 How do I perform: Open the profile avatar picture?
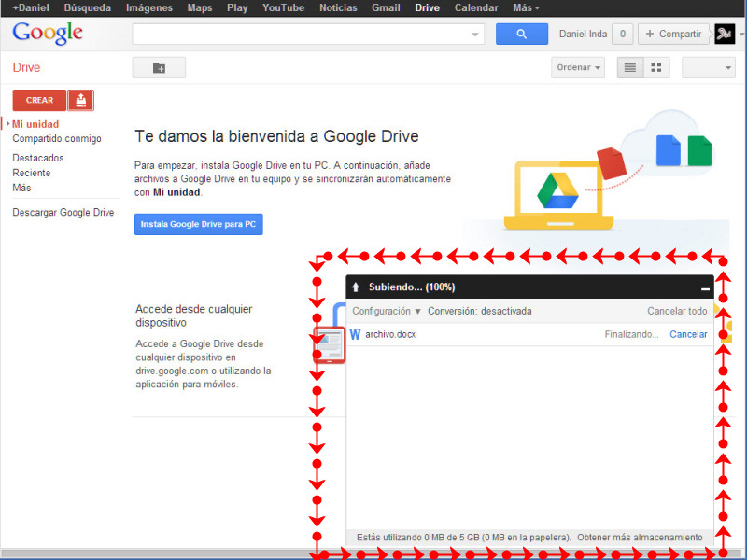(x=725, y=34)
